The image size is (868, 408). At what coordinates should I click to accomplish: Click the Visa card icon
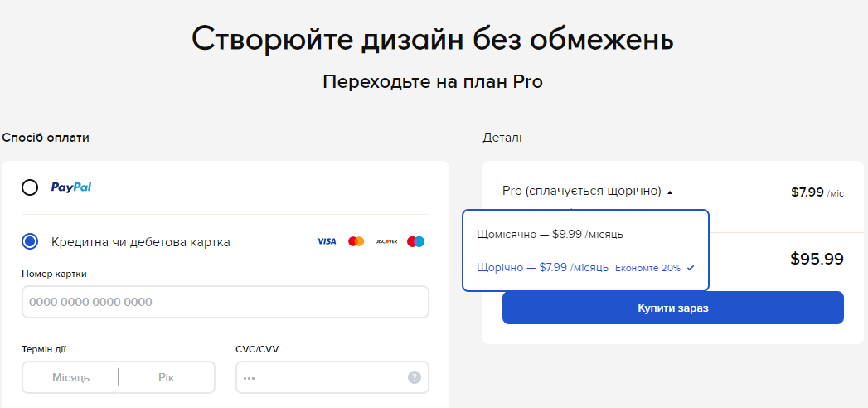pyautogui.click(x=327, y=241)
